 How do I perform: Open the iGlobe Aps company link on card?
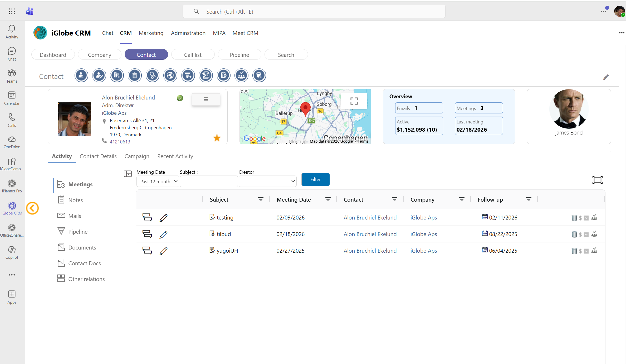(x=114, y=113)
